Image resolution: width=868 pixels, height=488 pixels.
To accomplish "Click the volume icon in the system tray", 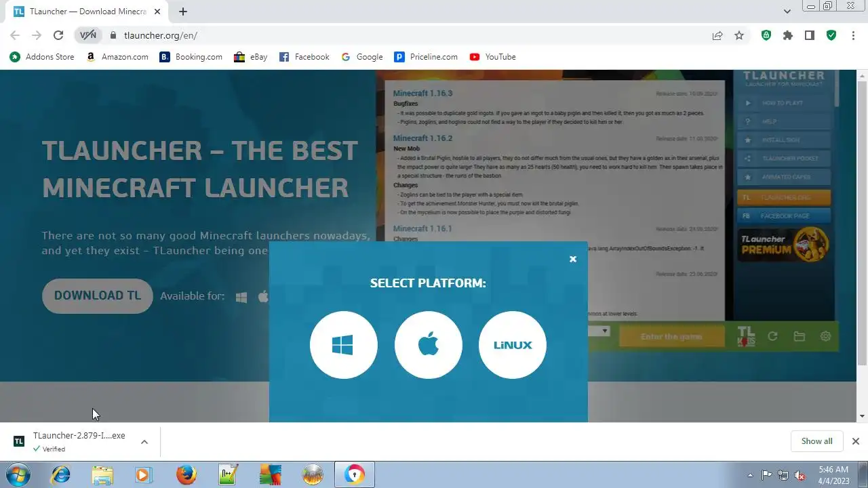I will click(800, 475).
